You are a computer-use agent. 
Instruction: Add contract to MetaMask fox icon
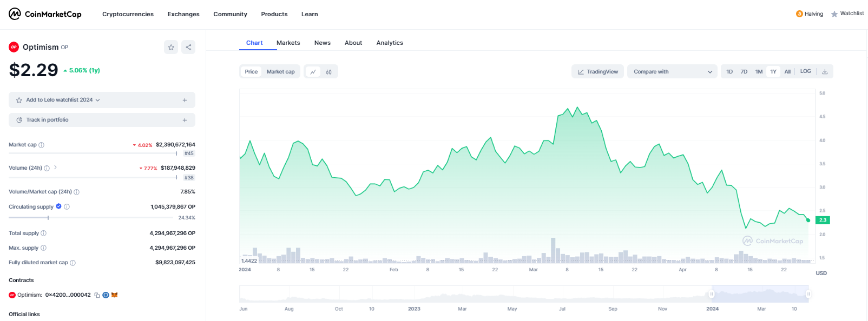tap(115, 295)
